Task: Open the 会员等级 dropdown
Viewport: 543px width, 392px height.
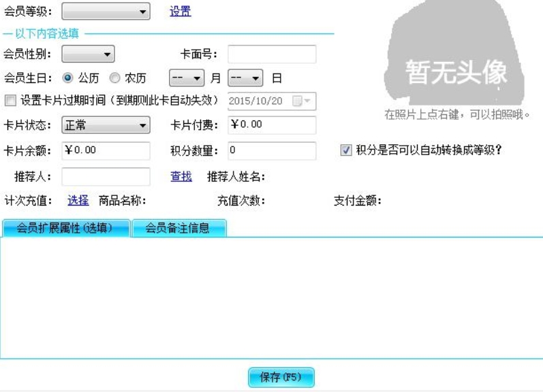Action: pyautogui.click(x=106, y=12)
